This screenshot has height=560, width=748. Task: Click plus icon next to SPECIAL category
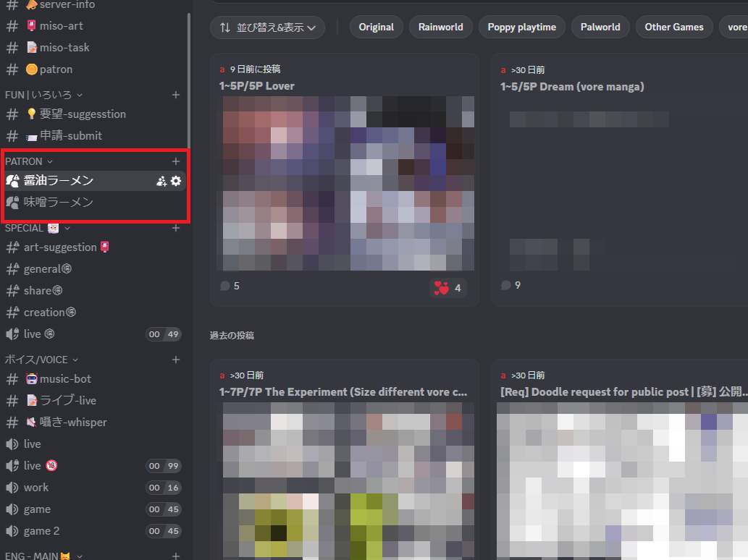(175, 228)
